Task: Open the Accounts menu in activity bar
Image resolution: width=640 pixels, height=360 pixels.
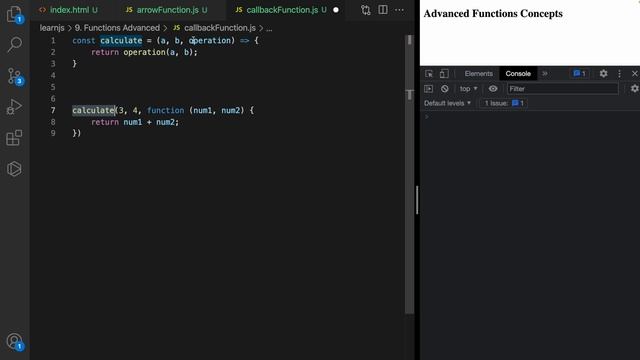Action: point(15,342)
